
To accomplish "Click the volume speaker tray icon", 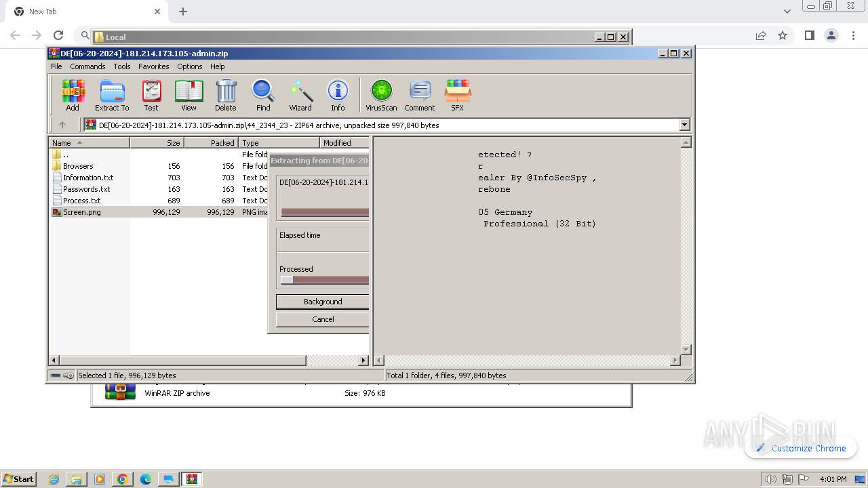I will 770,479.
